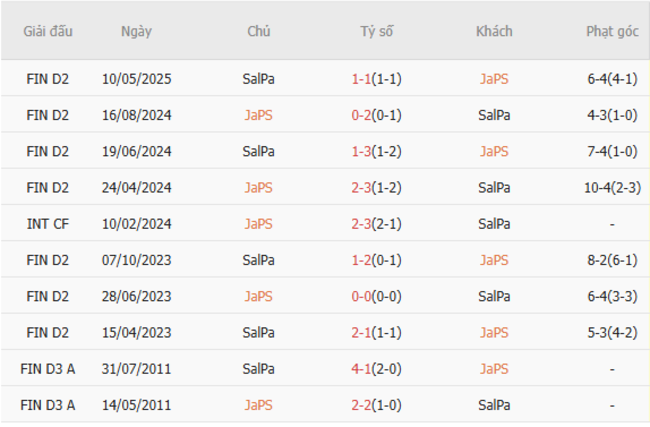Viewport: 650px width, 427px height.
Task: Click the "Chú" column header
Action: [x=258, y=31]
